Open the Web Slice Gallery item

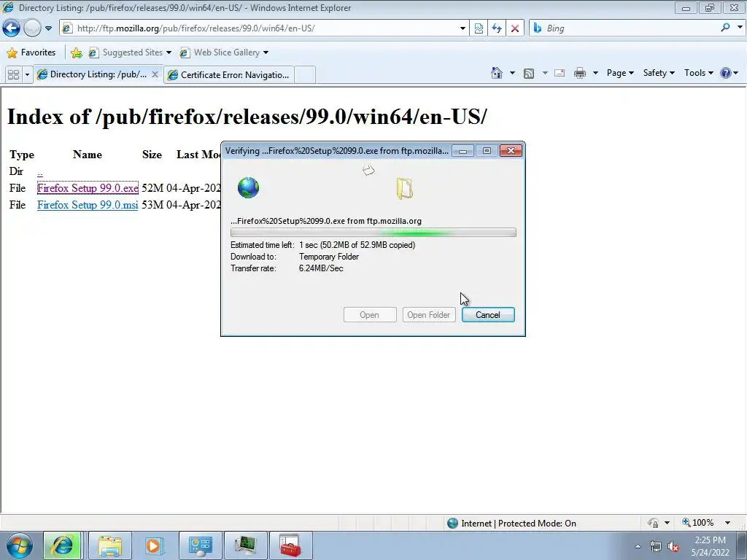(224, 52)
